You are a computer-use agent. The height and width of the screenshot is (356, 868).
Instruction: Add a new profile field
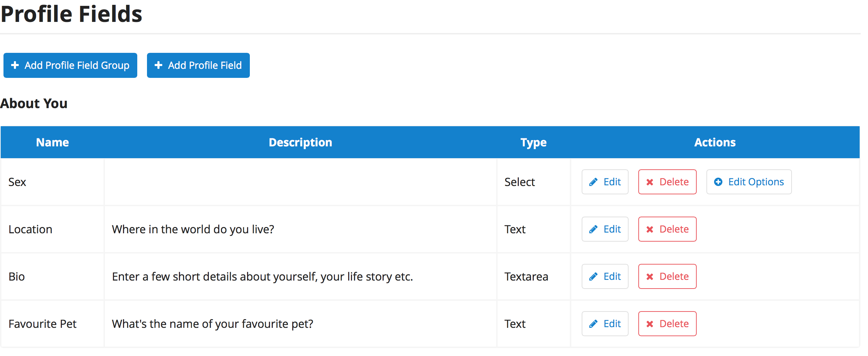click(x=198, y=65)
